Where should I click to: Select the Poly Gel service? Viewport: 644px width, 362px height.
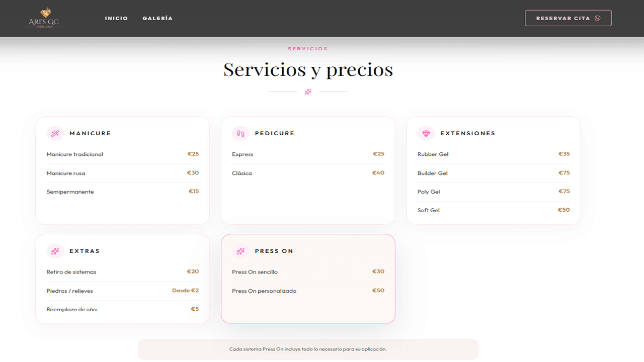pyautogui.click(x=494, y=192)
